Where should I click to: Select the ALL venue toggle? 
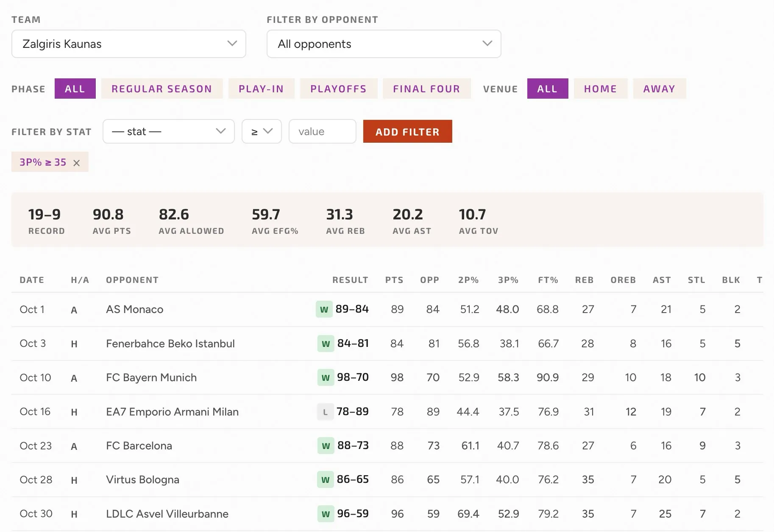coord(547,89)
